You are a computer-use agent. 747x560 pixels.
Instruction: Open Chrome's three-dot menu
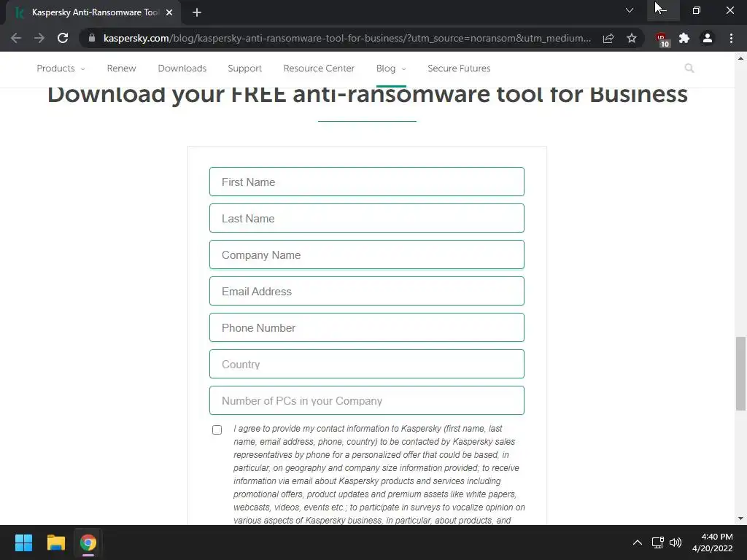(x=731, y=38)
